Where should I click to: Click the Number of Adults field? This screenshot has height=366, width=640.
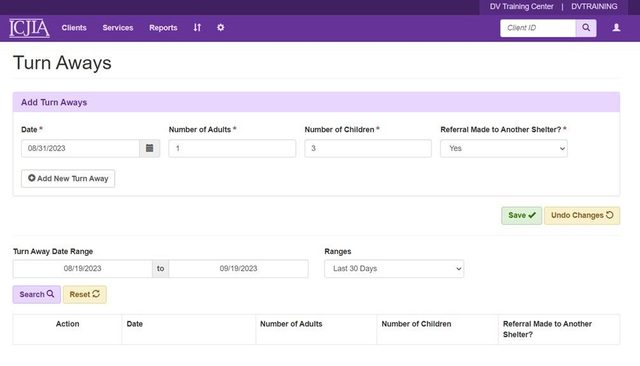(x=232, y=148)
